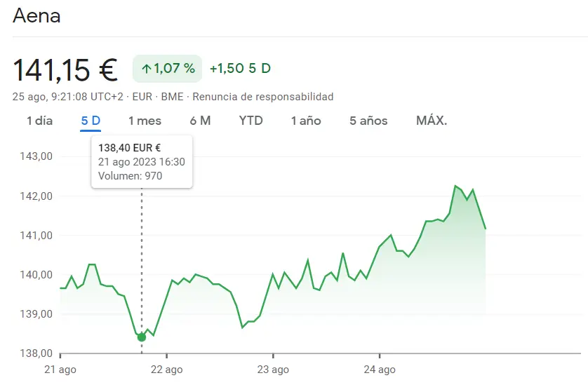This screenshot has width=588, height=385.
Task: Open the MÁX. chart range
Action: pos(432,121)
